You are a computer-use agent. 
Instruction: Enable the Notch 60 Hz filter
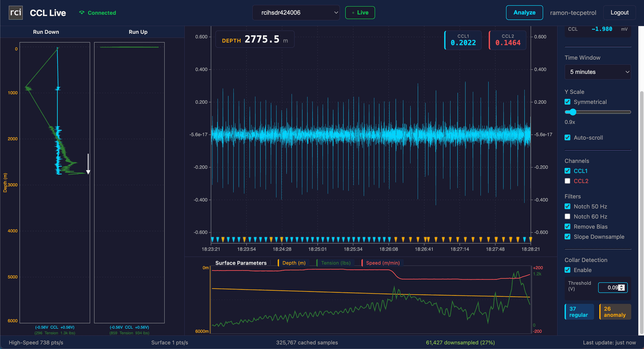coord(568,216)
